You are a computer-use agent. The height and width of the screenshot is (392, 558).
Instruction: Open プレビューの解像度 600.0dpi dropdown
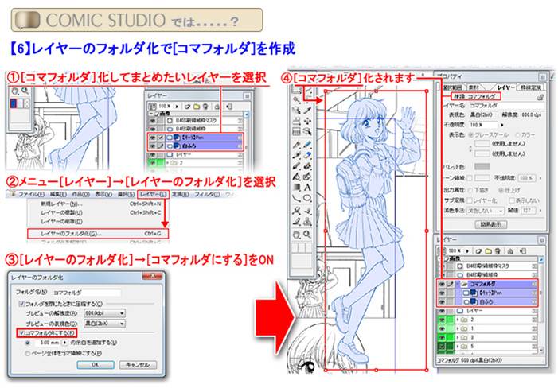[104, 313]
